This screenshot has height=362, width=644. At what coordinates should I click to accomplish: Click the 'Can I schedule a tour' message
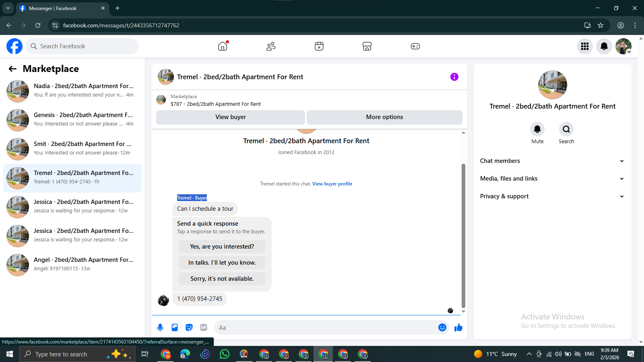pyautogui.click(x=205, y=209)
